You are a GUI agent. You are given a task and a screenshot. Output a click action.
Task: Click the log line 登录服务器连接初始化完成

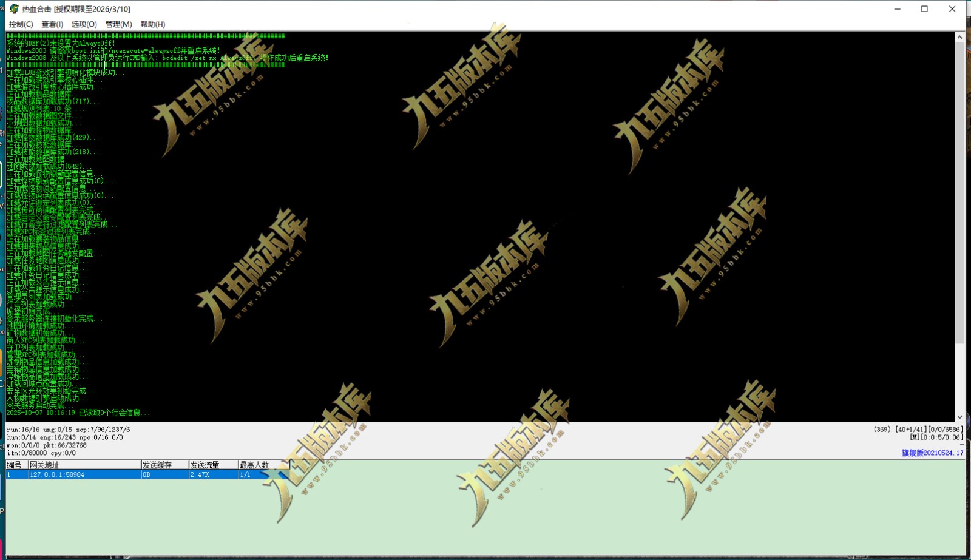point(54,319)
